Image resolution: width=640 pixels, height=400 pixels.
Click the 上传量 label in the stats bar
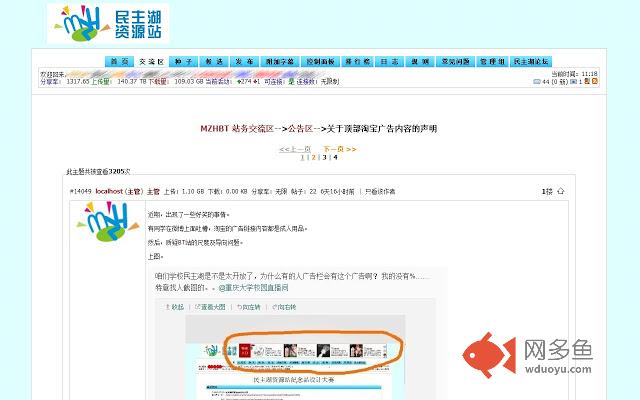(101, 82)
